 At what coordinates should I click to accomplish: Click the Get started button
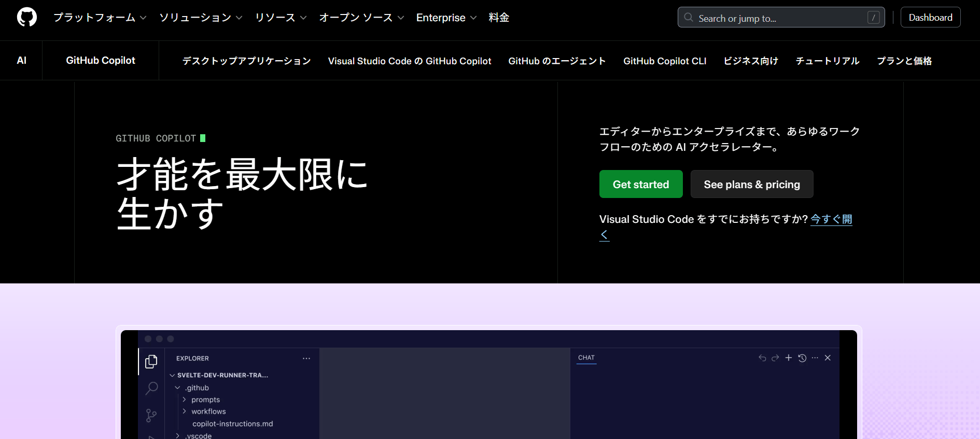(x=641, y=184)
